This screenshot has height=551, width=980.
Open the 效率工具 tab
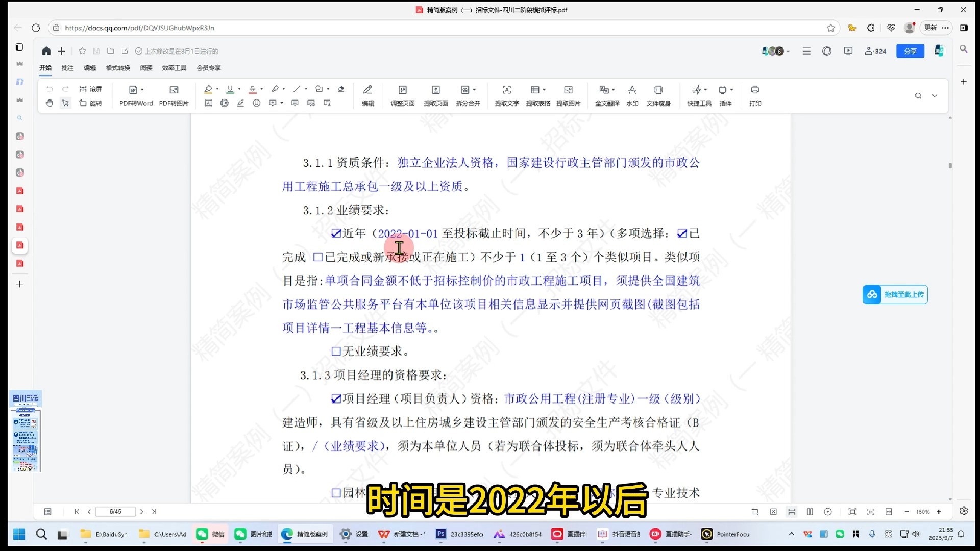[x=174, y=68]
